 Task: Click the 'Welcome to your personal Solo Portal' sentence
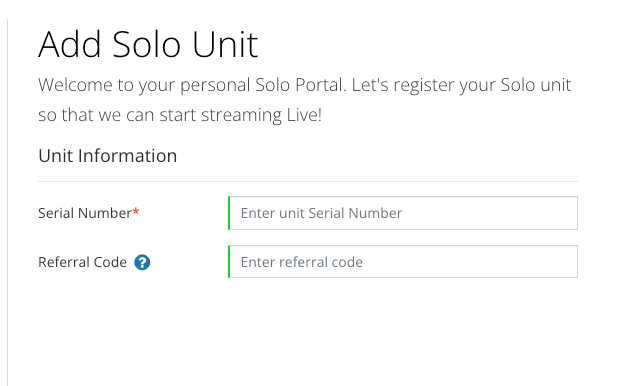pyautogui.click(x=192, y=85)
